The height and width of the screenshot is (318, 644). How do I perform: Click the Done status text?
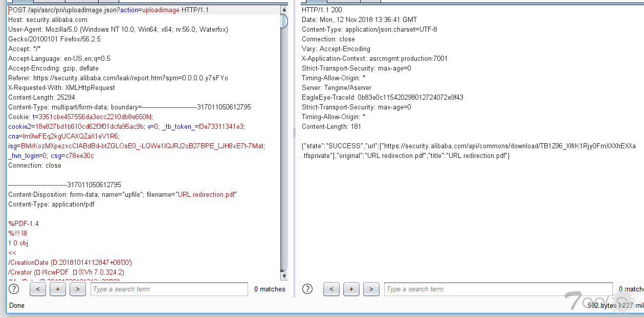tap(17, 306)
